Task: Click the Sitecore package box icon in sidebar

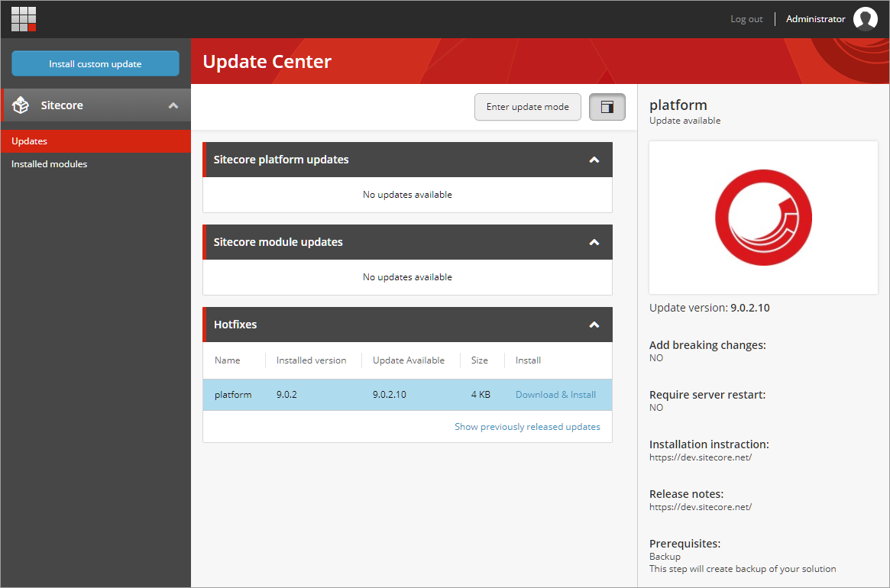Action: 21,105
